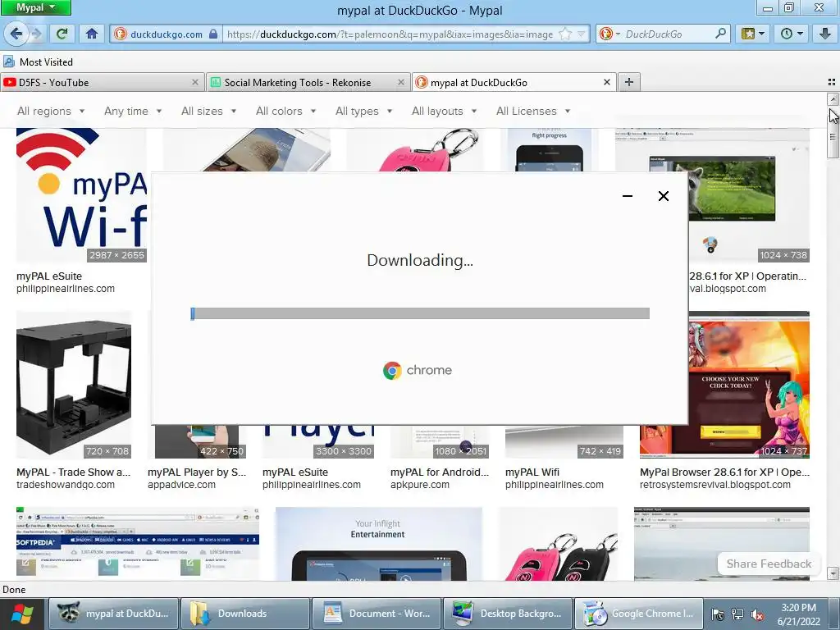Open the home page via house icon

pyautogui.click(x=92, y=34)
